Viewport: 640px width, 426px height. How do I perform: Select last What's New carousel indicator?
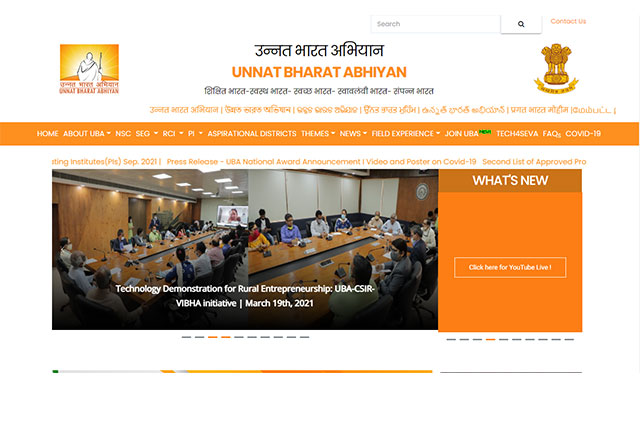click(569, 339)
